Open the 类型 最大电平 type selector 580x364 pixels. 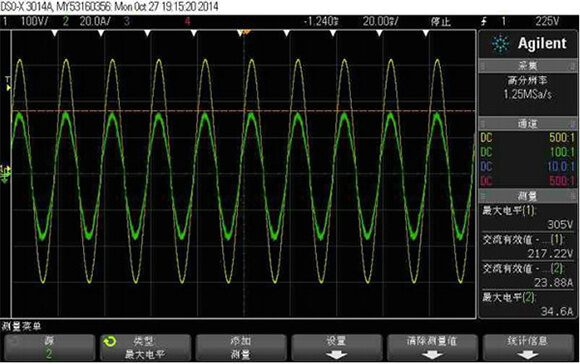[145, 348]
